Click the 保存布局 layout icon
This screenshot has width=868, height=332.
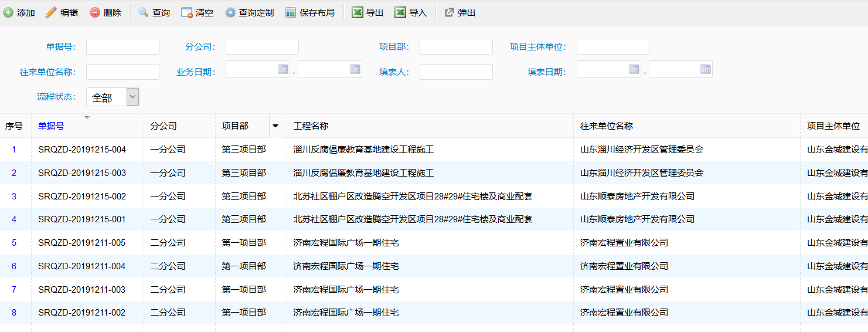point(291,12)
